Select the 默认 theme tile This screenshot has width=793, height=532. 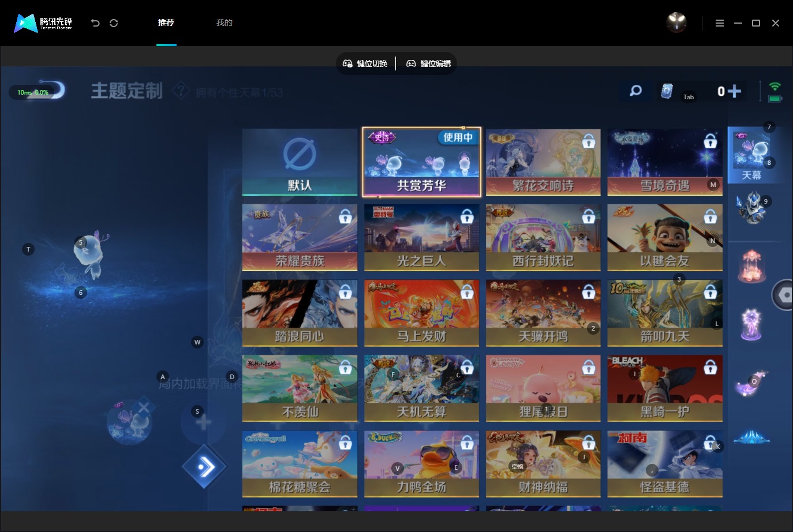(x=300, y=162)
